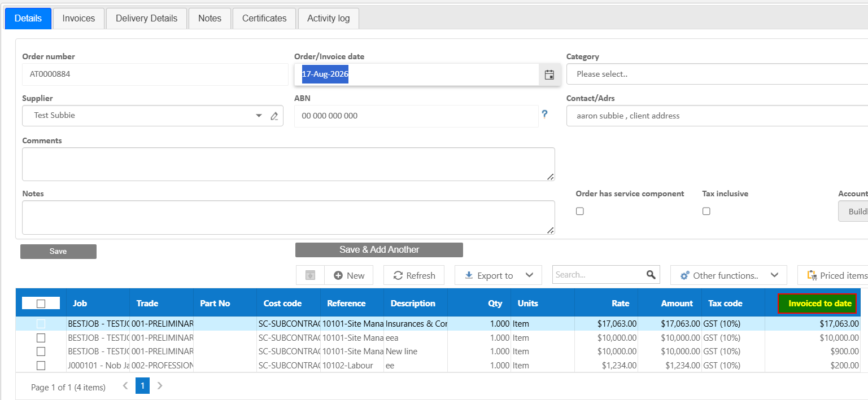This screenshot has width=868, height=400.
Task: Edit supplier with the pencil icon
Action: [274, 116]
